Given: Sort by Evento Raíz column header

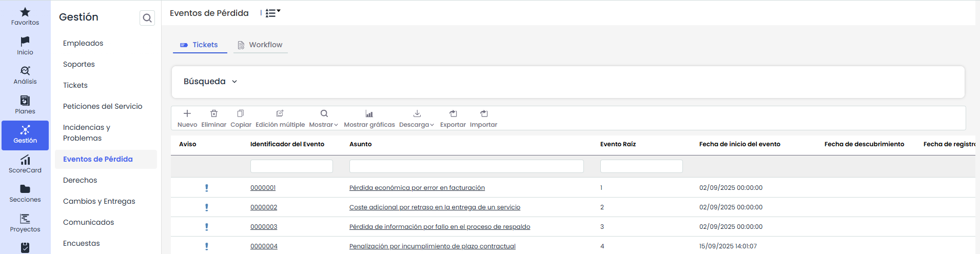Looking at the screenshot, I should pos(618,144).
